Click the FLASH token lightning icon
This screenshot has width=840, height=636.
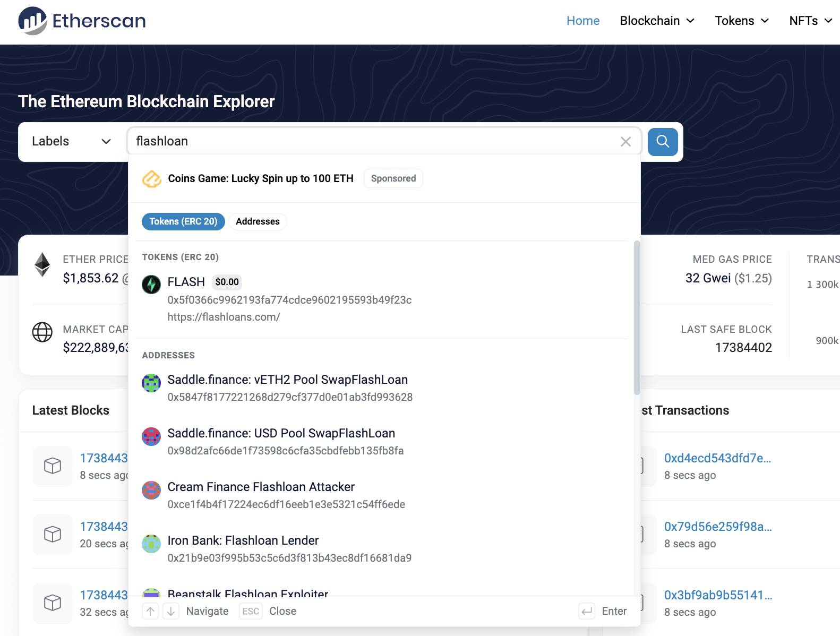pos(151,285)
